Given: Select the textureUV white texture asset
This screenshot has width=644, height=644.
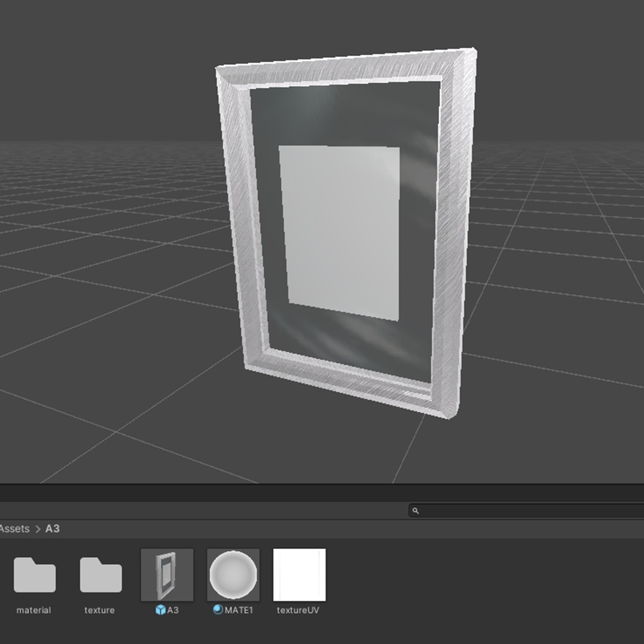Looking at the screenshot, I should [x=299, y=575].
